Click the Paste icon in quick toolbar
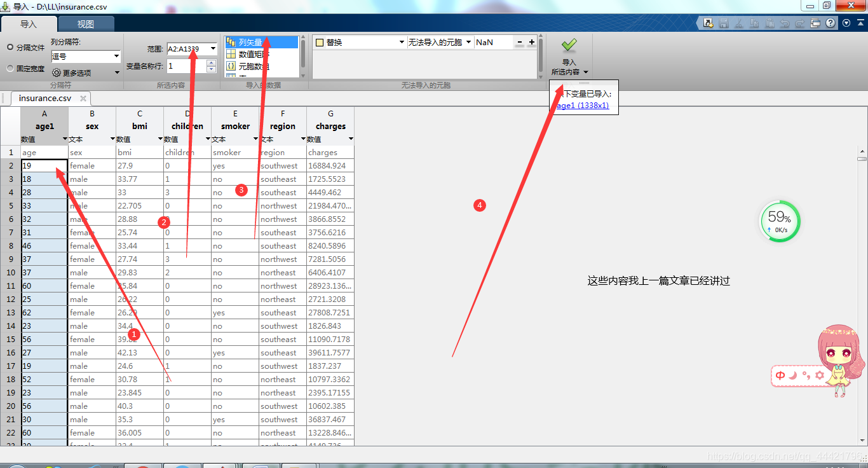This screenshot has height=468, width=868. [770, 24]
